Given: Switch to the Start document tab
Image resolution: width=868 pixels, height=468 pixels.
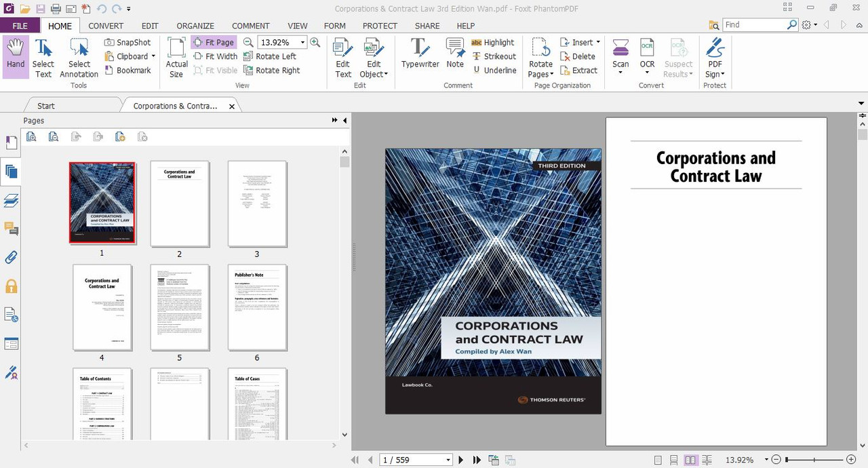Looking at the screenshot, I should [46, 106].
